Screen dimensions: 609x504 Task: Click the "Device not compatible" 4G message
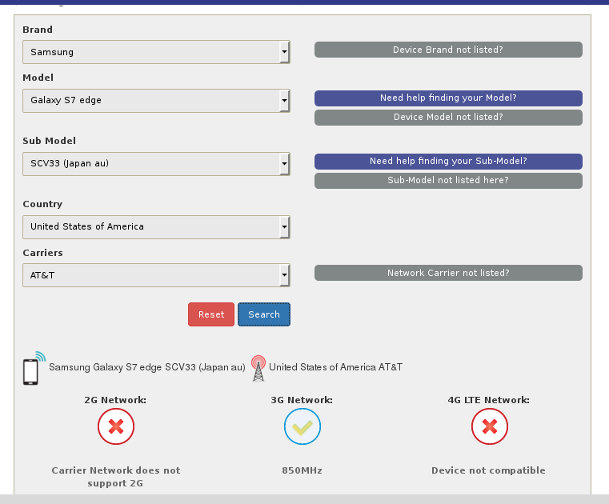click(x=488, y=470)
